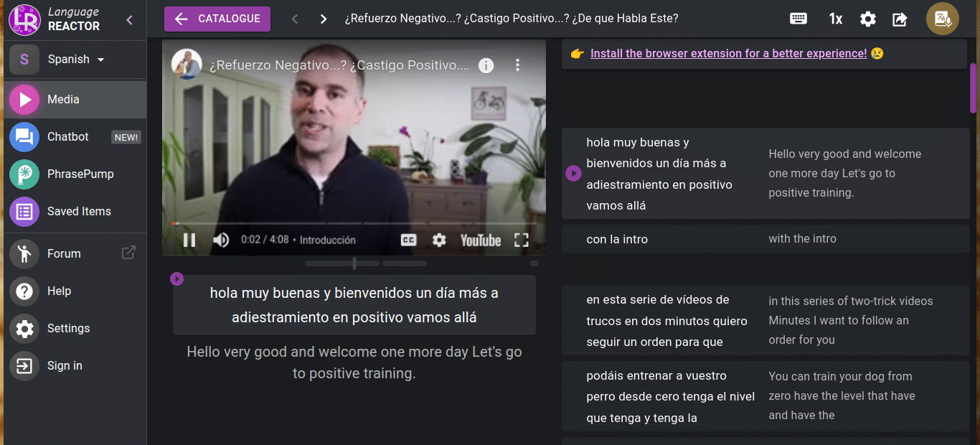The width and height of the screenshot is (980, 445).
Task: Expand the Spanish language dropdown
Action: click(x=75, y=60)
